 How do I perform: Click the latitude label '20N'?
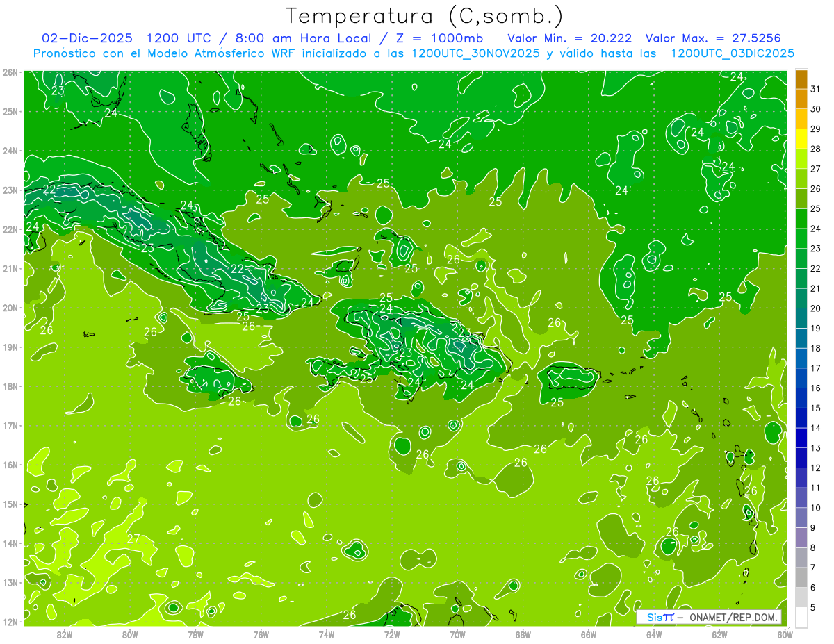click(x=10, y=308)
